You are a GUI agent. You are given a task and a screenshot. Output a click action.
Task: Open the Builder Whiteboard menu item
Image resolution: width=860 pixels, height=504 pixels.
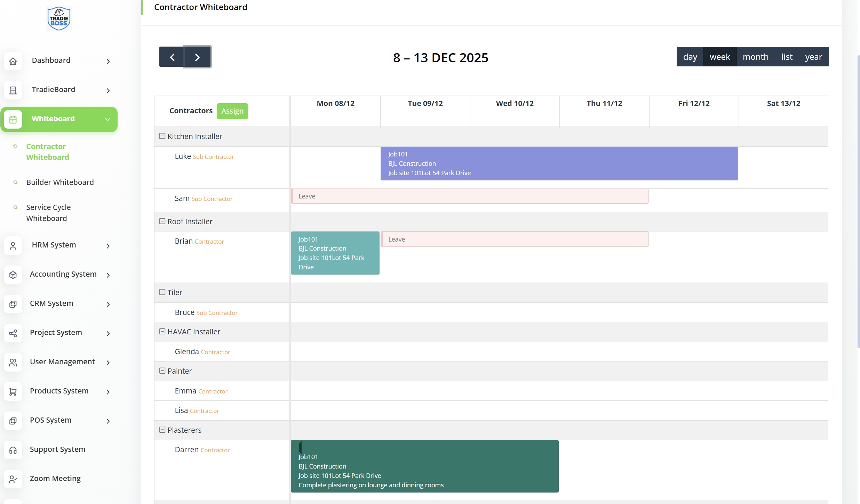[x=60, y=182]
